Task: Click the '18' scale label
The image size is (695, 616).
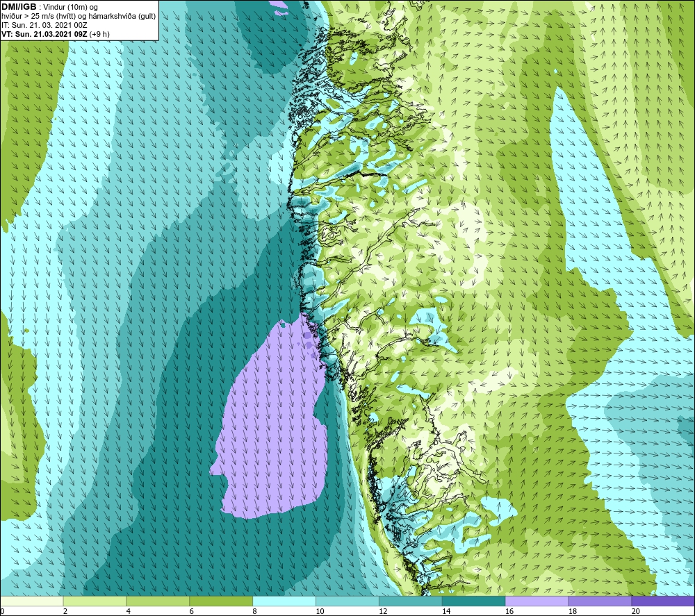Action: [x=572, y=611]
